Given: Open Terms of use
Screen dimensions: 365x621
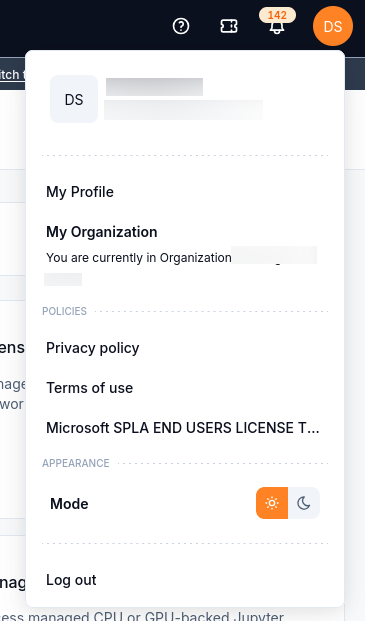Looking at the screenshot, I should pyautogui.click(x=89, y=388).
